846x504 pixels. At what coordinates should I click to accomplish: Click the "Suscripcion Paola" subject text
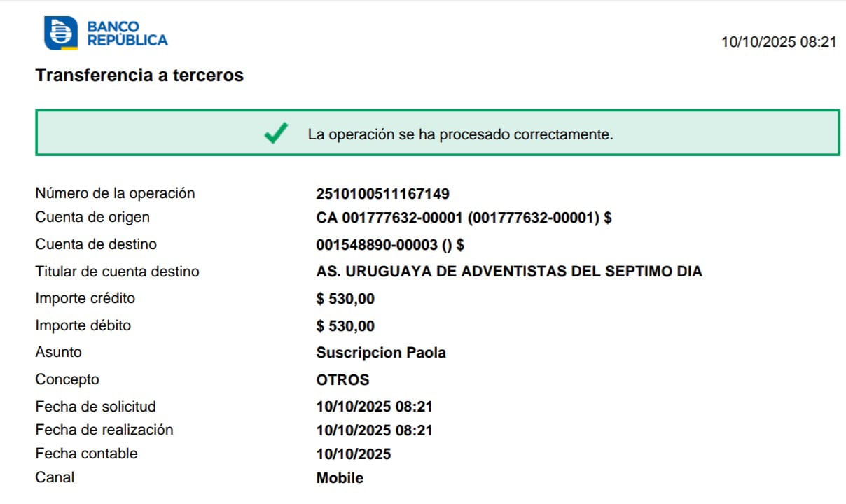380,353
